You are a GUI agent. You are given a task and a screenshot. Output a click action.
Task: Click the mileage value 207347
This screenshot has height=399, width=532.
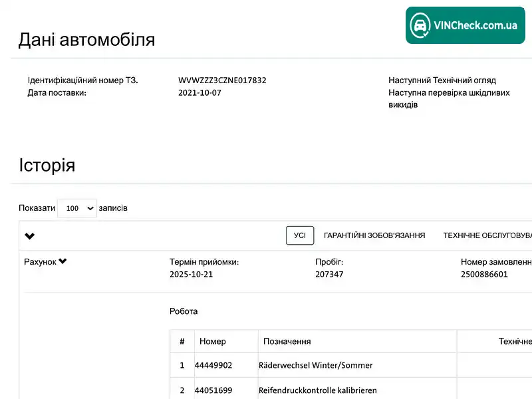tap(329, 274)
